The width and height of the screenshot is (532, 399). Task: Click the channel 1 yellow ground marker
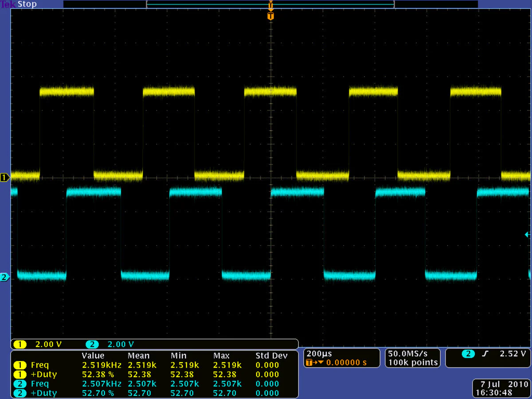point(5,177)
